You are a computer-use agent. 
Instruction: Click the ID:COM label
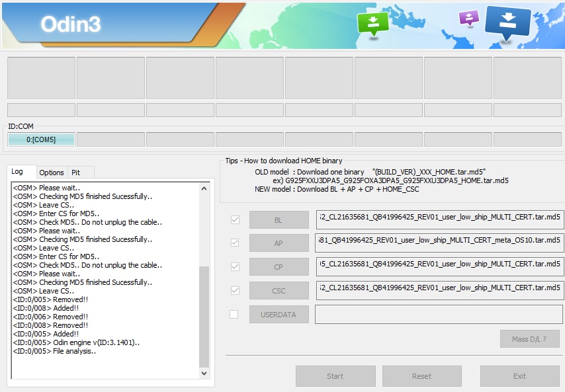point(21,126)
